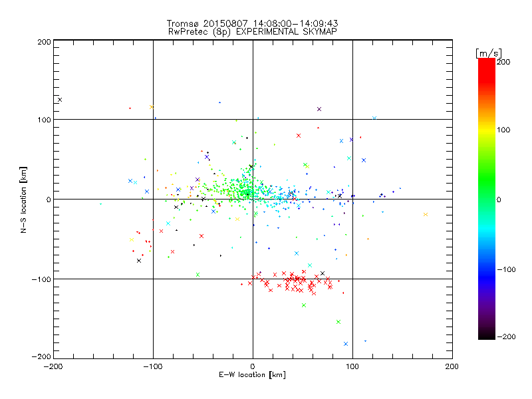The height and width of the screenshot is (399, 532).
Task: Click the black X marker in lower-left quadrant
Action: tap(139, 261)
